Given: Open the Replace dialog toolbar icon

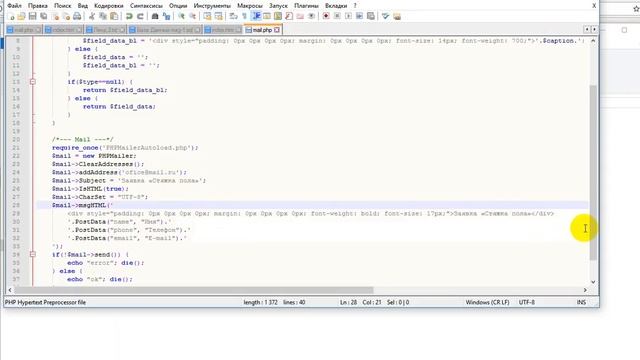Looking at the screenshot, I should click(x=166, y=16).
